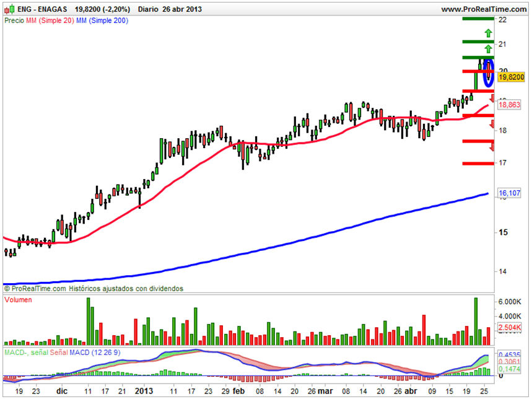Screen dimensions: 532x399
Task: Open the www.ProRealTime.com link
Action: point(484,9)
